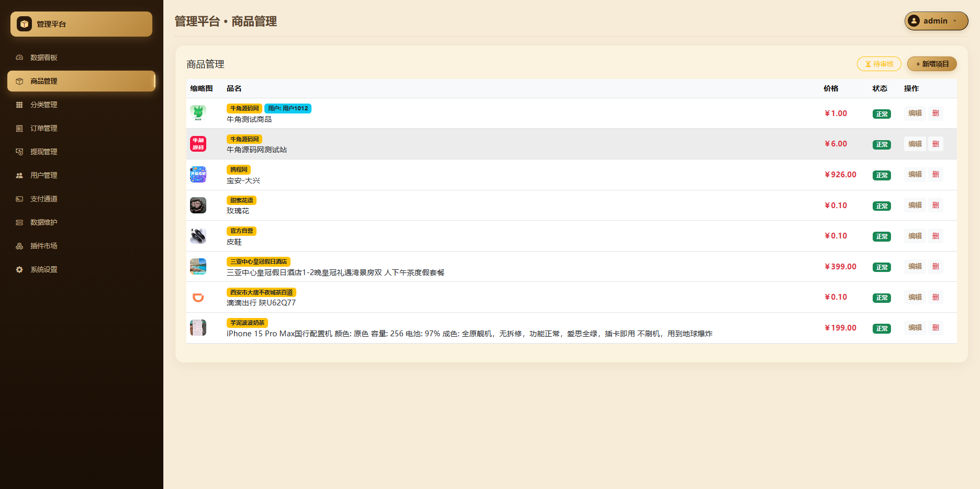The width and height of the screenshot is (980, 489).
Task: Open the iPhone 15 Pro Max thumbnail
Action: tap(198, 327)
